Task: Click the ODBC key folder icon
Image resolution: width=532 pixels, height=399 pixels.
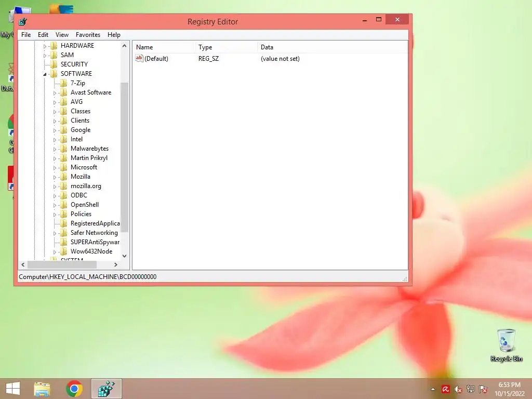Action: click(63, 195)
